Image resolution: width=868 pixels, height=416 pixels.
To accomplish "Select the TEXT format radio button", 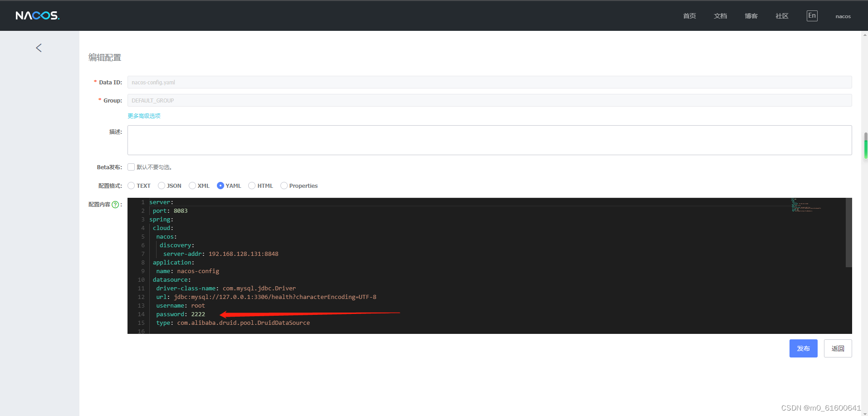I will pos(131,186).
